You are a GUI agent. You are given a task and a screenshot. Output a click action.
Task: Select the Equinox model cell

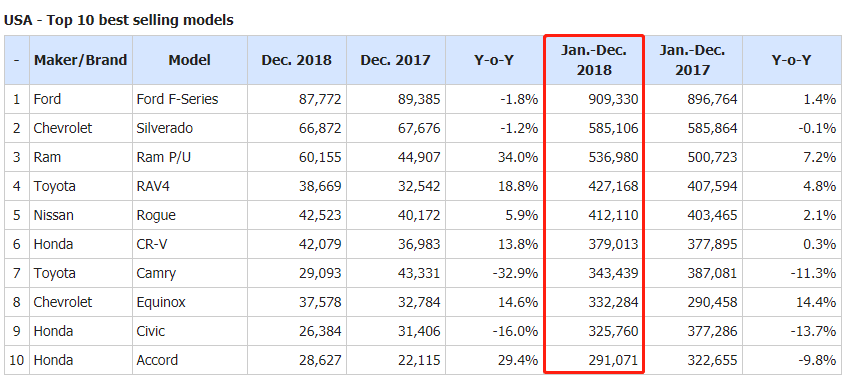tap(190, 302)
